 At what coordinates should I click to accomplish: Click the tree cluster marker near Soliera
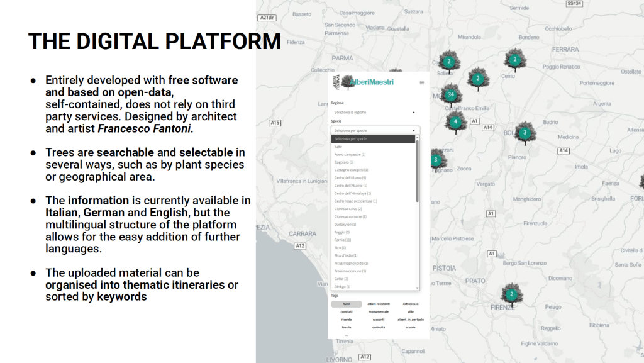(448, 62)
